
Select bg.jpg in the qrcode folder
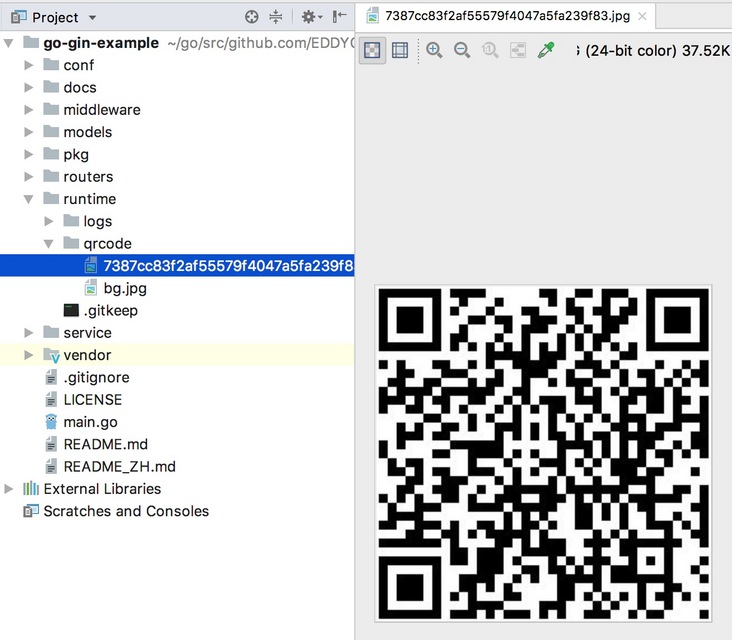[x=125, y=288]
